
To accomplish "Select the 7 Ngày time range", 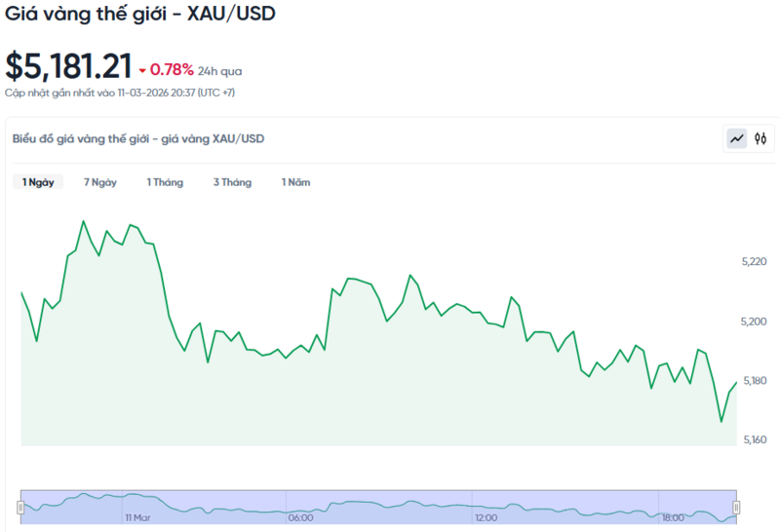I will point(100,182).
